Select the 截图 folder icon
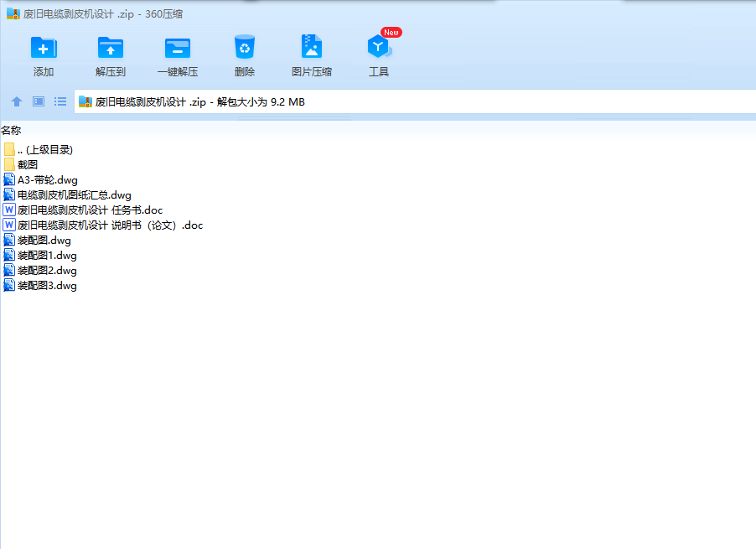Viewport: 756px width, 549px height. click(9, 164)
